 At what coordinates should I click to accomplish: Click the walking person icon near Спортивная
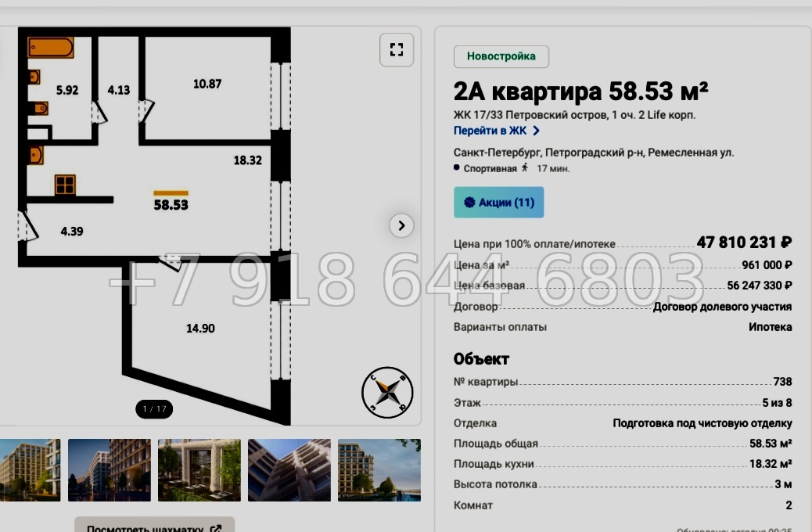click(525, 168)
